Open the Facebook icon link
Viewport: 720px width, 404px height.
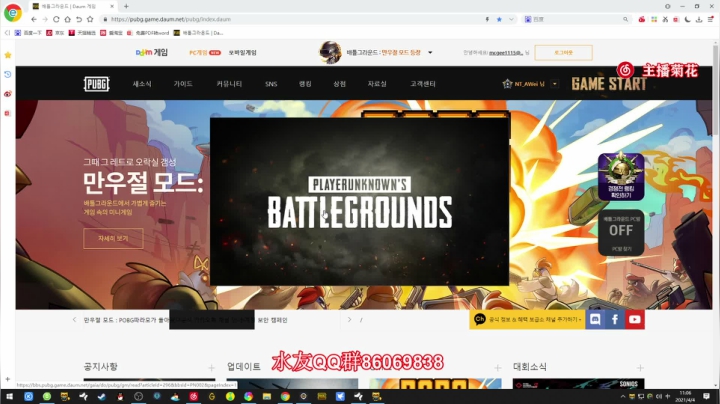pos(615,320)
